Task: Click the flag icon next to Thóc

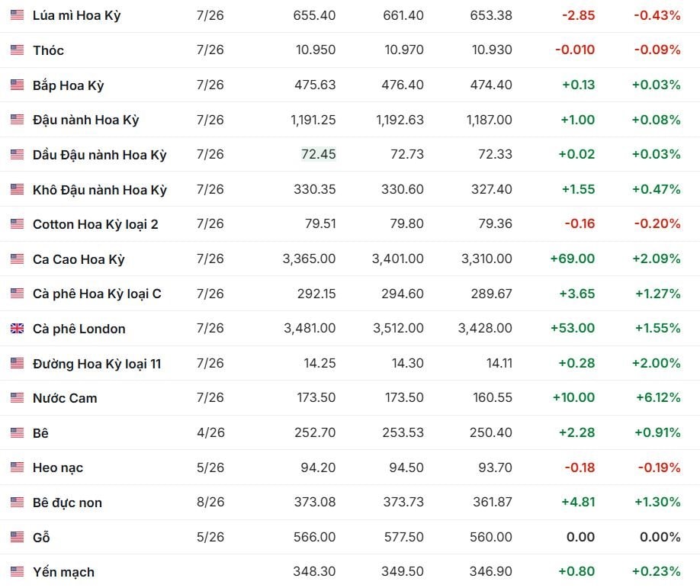Action: click(x=17, y=50)
